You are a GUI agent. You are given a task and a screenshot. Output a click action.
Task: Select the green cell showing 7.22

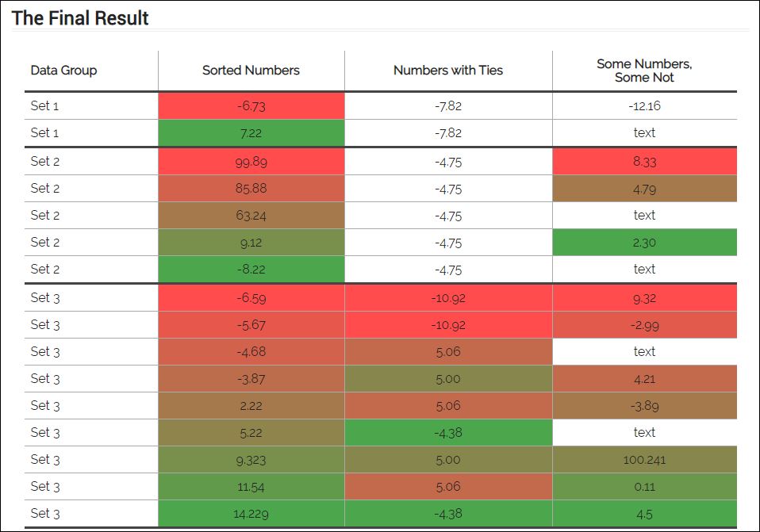(251, 133)
